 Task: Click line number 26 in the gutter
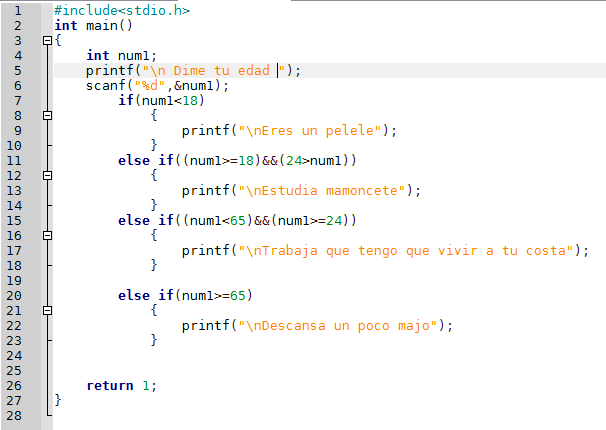click(x=14, y=386)
